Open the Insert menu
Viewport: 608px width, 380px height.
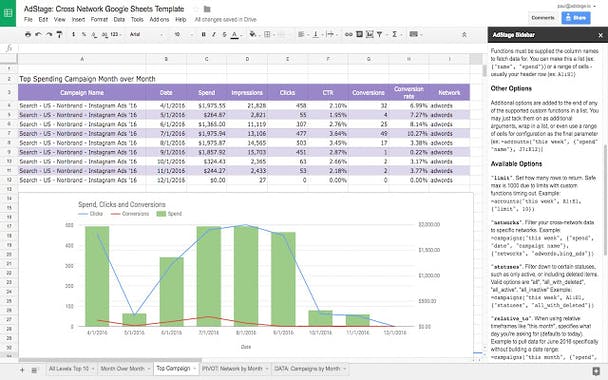[78, 19]
